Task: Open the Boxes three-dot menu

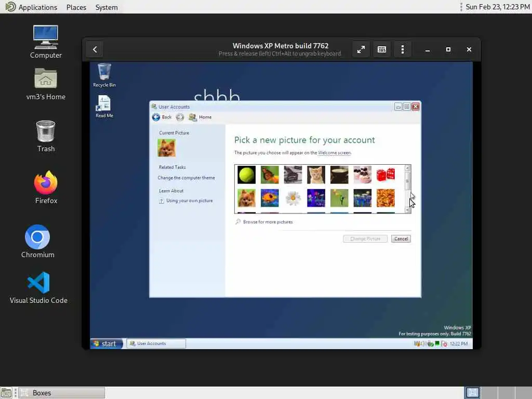Action: coord(403,49)
